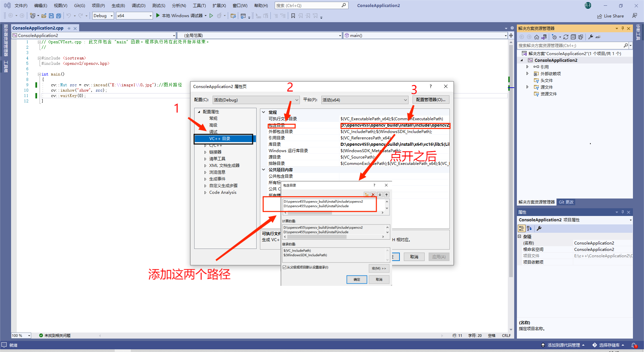Open properties wrench icon in Solution Explorer
The width and height of the screenshot is (644, 352).
[591, 37]
